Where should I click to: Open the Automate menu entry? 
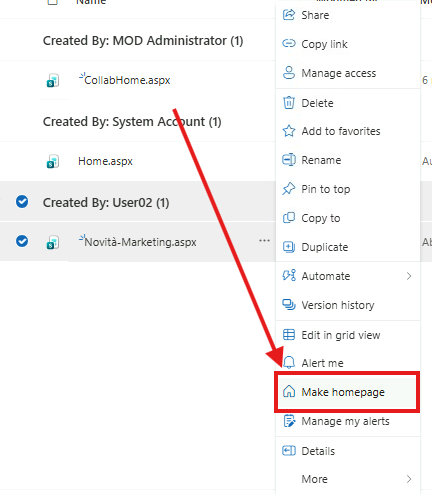[x=348, y=276]
